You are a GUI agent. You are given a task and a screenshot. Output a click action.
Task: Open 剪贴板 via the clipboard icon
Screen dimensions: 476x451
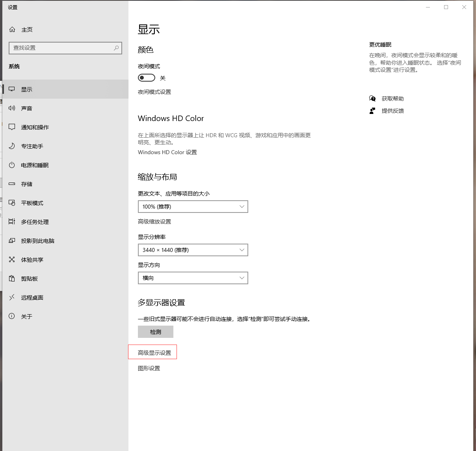pos(12,278)
